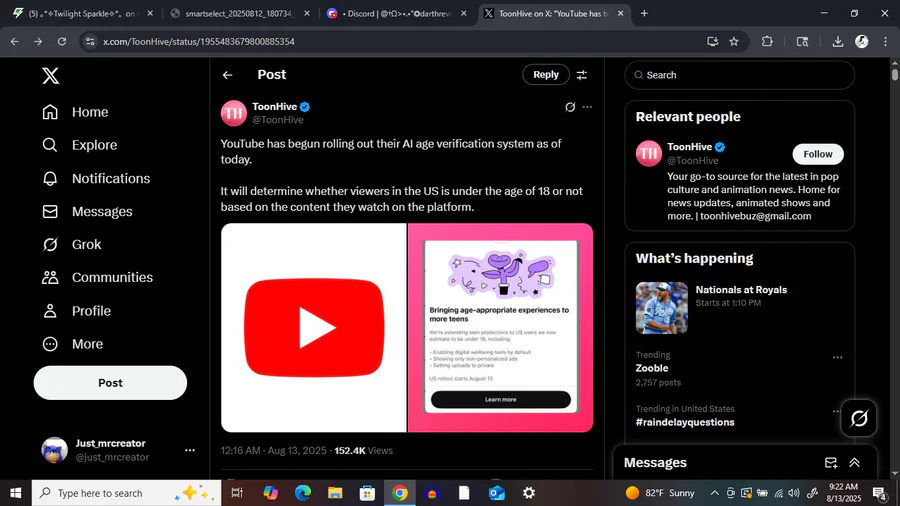Open Nationals at Royals event
The width and height of the screenshot is (900, 506).
[x=741, y=290]
